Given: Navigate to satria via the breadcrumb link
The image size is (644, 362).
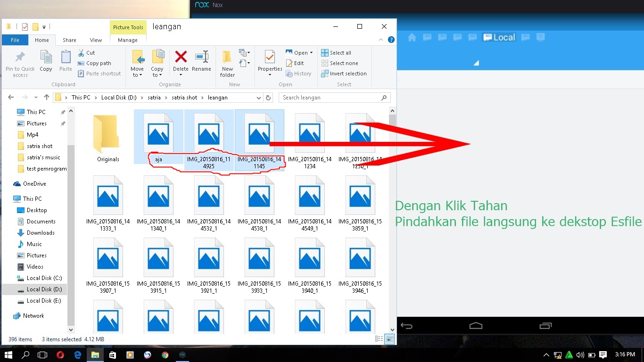Looking at the screenshot, I should [154, 97].
